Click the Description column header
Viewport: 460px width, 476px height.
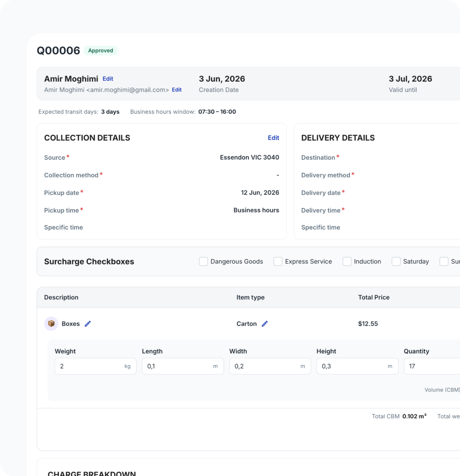(62, 297)
